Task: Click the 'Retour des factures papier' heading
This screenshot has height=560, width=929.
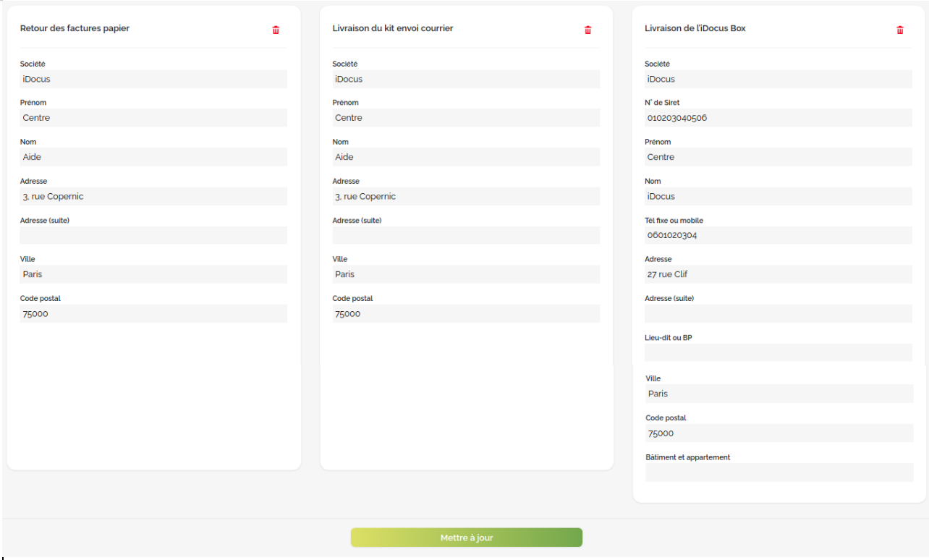Action: click(75, 28)
